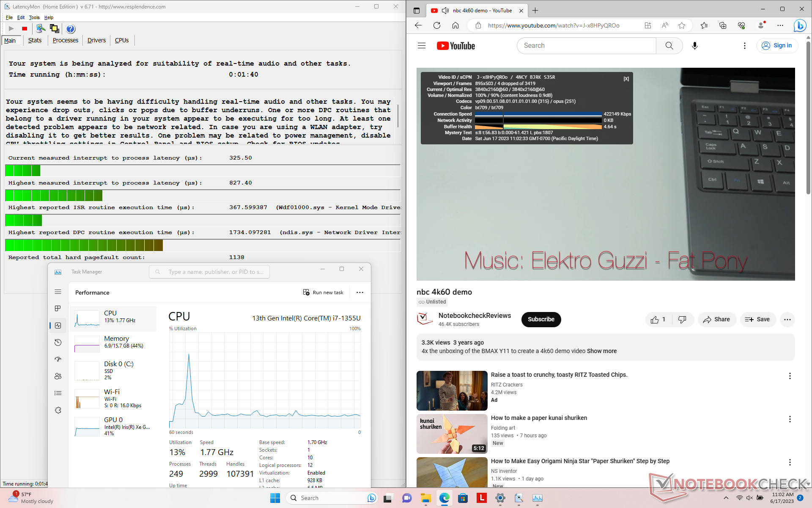Click YouTube voice search microphone icon
The image size is (812, 508).
[x=694, y=46]
